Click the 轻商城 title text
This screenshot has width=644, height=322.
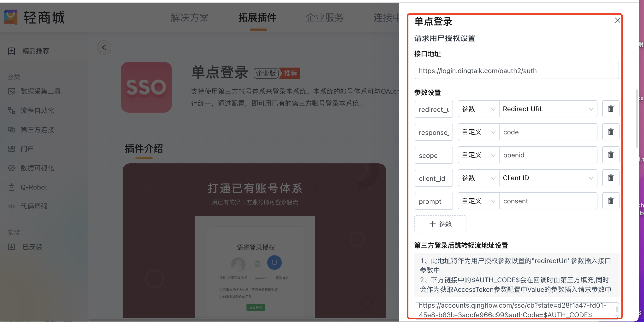[44, 17]
